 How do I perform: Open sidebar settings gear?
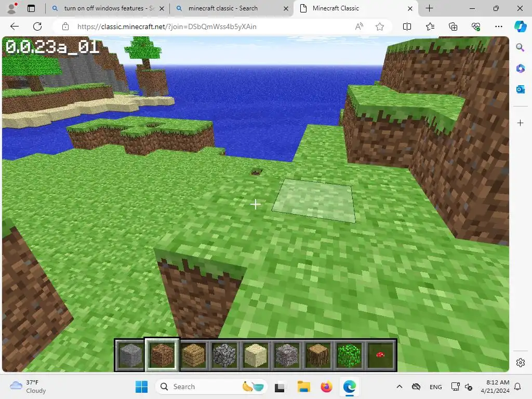[x=520, y=363]
